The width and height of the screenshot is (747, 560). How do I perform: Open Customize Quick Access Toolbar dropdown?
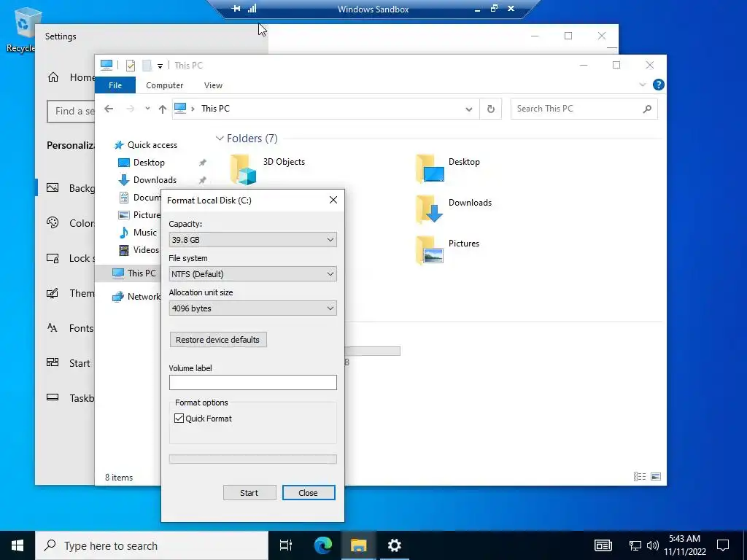[160, 66]
